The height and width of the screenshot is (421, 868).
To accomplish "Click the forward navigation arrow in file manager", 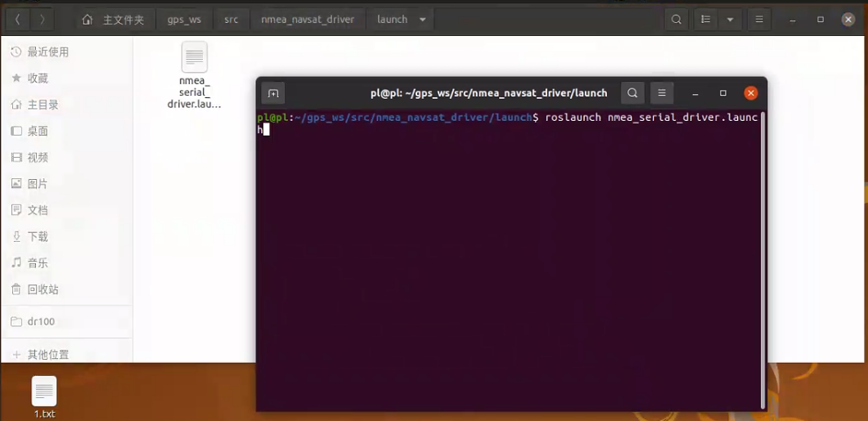I will [x=43, y=20].
